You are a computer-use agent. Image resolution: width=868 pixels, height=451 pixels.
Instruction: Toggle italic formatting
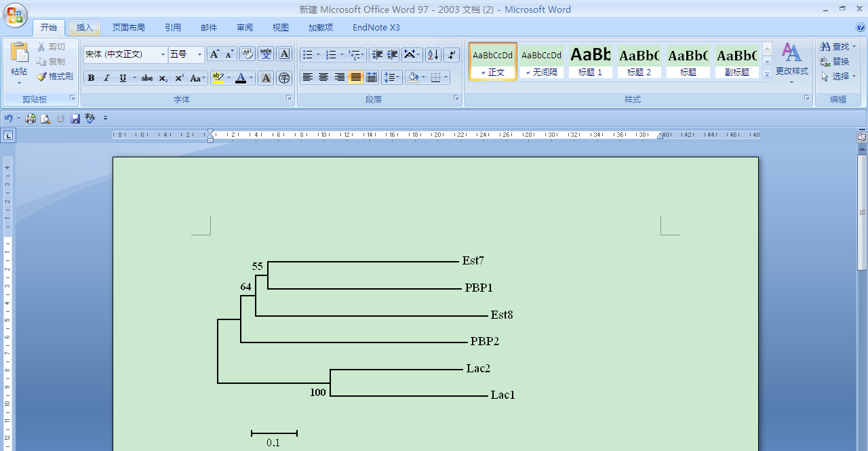tap(106, 79)
